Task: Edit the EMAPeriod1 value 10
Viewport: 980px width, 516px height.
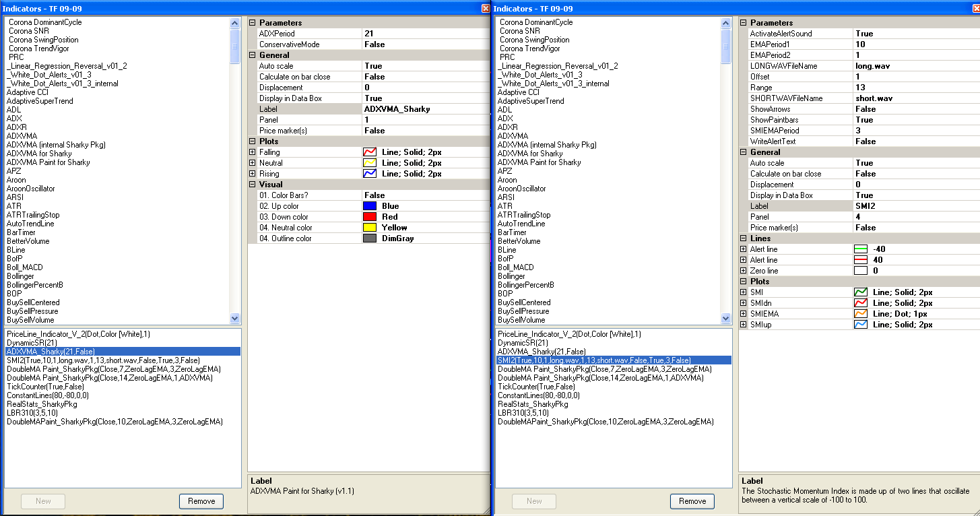Action: click(x=916, y=44)
